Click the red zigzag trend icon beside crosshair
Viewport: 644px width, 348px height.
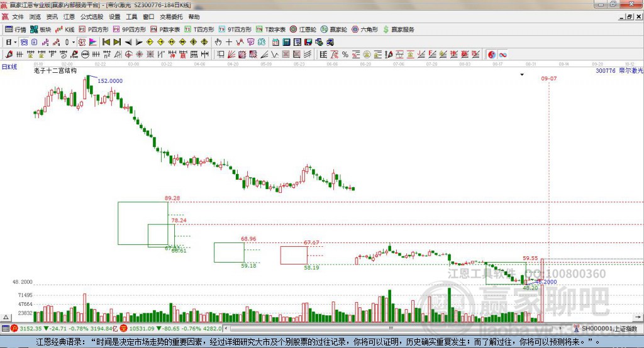240,42
